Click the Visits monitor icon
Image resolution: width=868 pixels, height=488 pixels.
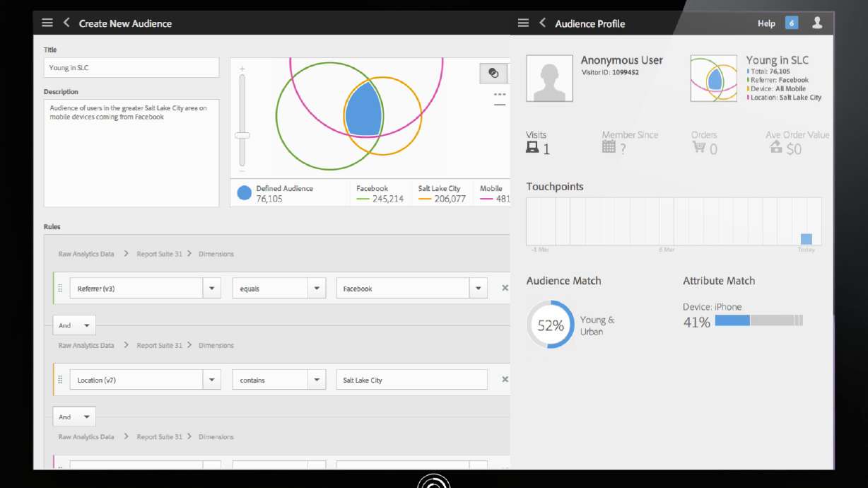532,147
